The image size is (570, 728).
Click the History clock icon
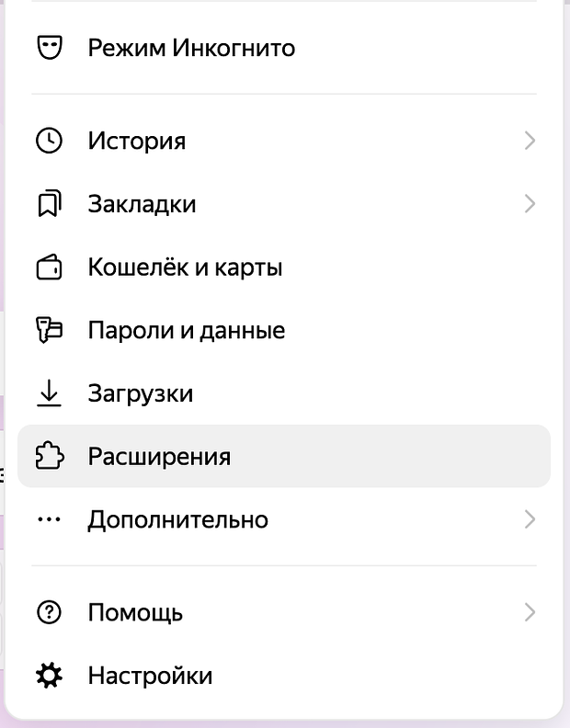49,141
